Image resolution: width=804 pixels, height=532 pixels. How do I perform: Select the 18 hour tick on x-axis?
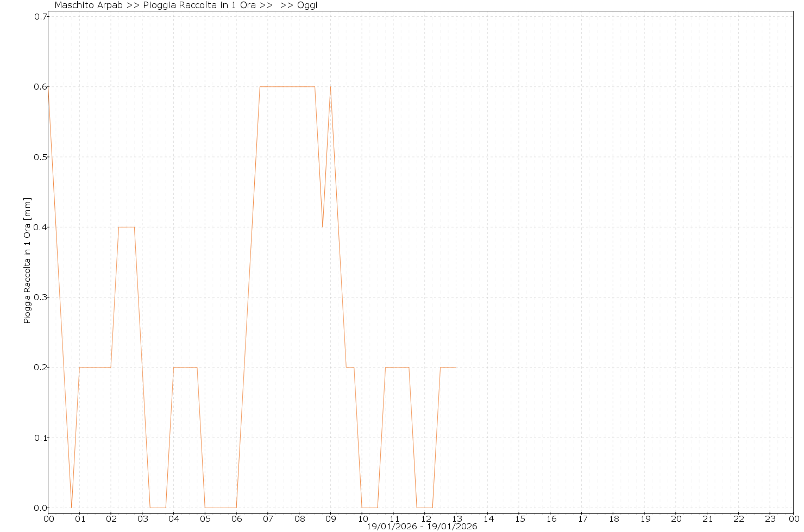coord(613,519)
